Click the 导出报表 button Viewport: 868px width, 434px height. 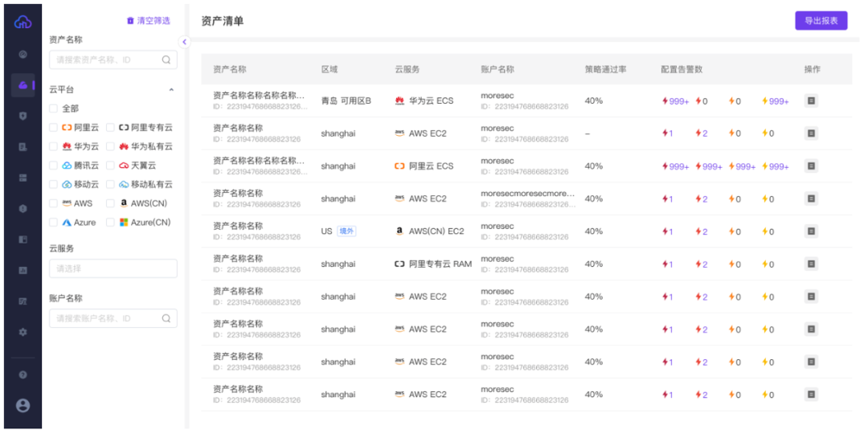point(821,20)
